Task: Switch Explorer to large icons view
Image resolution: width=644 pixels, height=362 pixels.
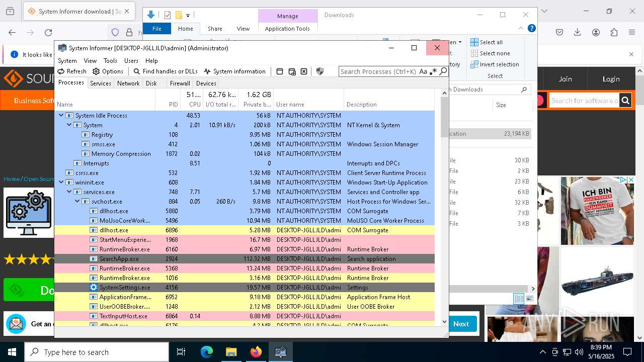Action: 529,299
